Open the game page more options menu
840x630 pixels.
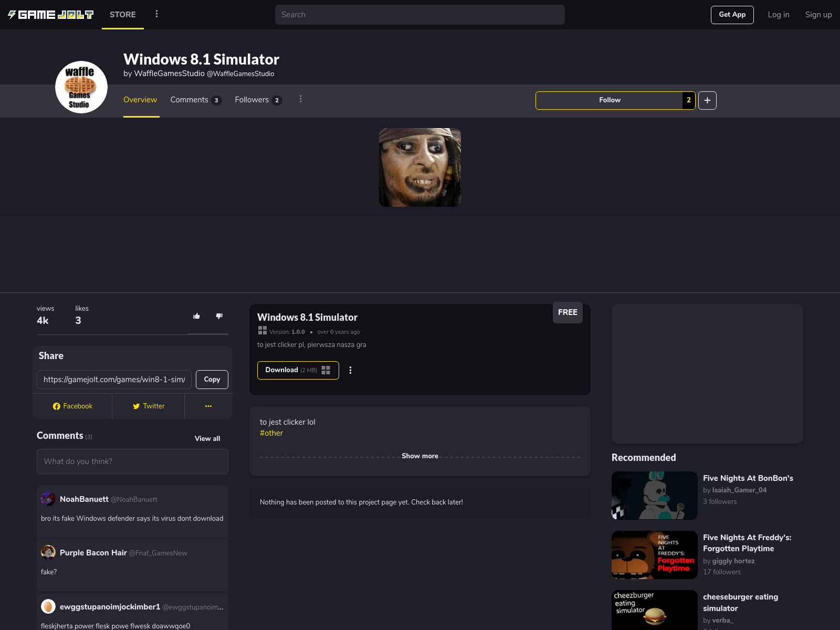(x=300, y=99)
